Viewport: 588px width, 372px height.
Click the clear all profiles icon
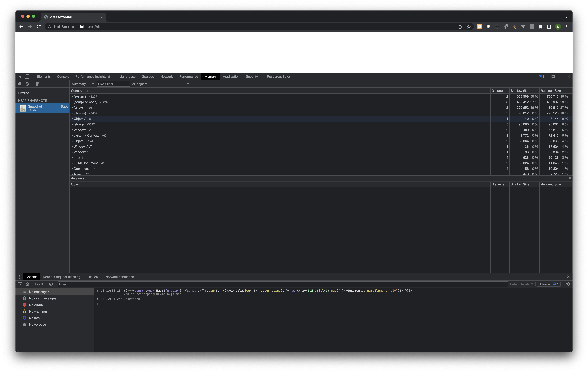(27, 84)
